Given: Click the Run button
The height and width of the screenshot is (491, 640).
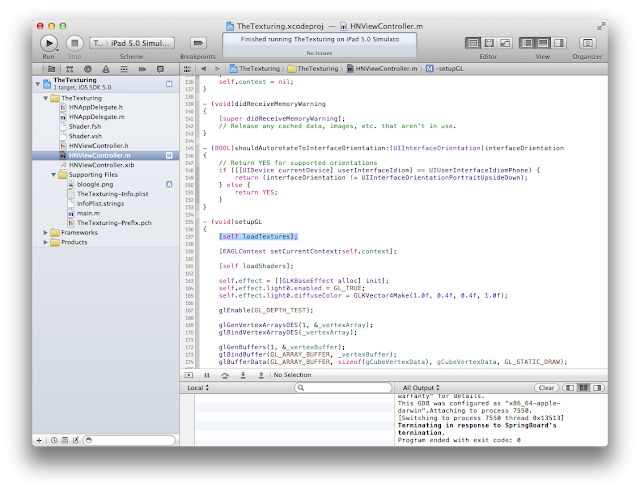Looking at the screenshot, I should [49, 43].
